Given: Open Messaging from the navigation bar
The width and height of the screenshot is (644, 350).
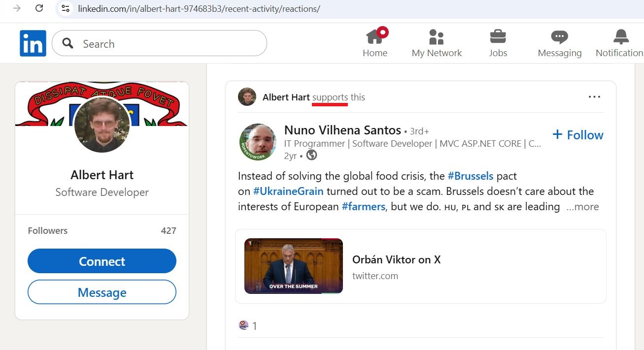Looking at the screenshot, I should click(559, 42).
